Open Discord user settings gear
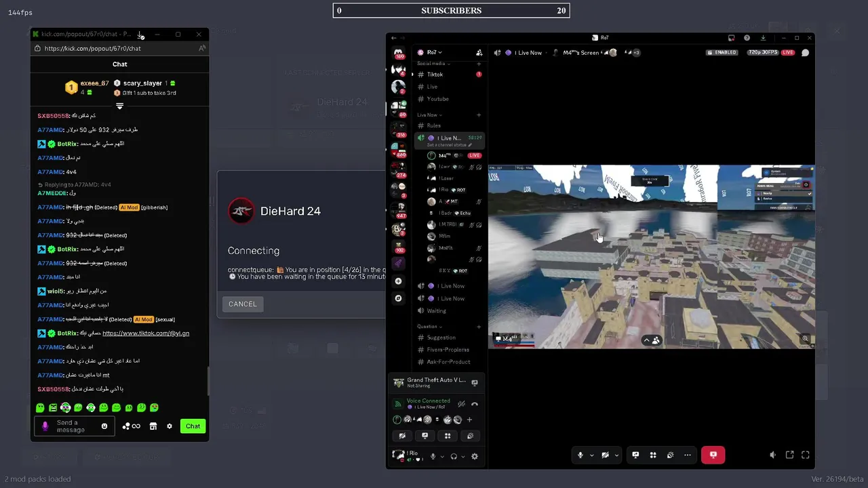 475,456
